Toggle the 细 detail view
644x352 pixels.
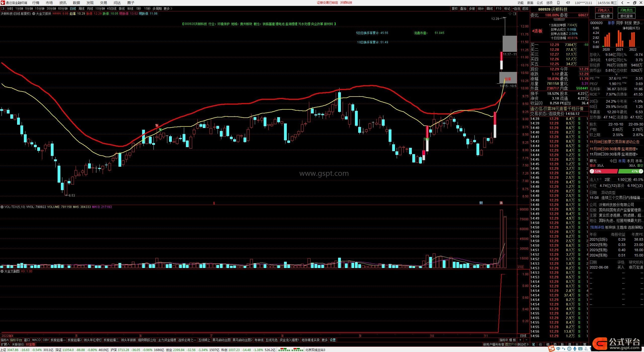pyautogui.click(x=548, y=344)
